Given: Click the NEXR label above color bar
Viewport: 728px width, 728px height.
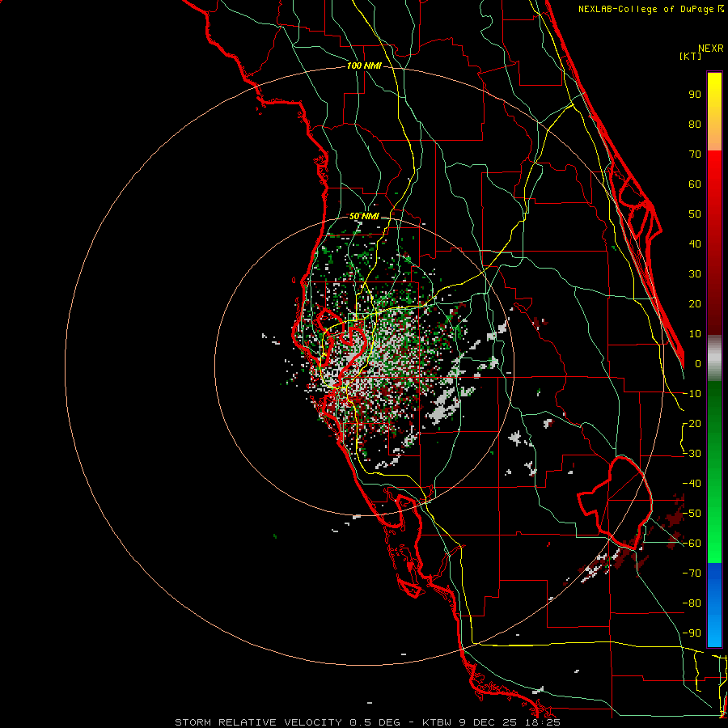Looking at the screenshot, I should pos(711,49).
